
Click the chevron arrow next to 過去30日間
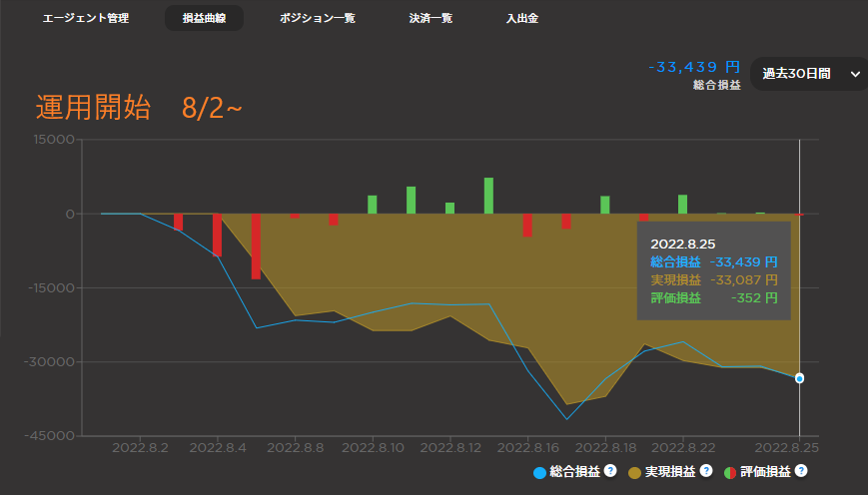[x=855, y=74]
